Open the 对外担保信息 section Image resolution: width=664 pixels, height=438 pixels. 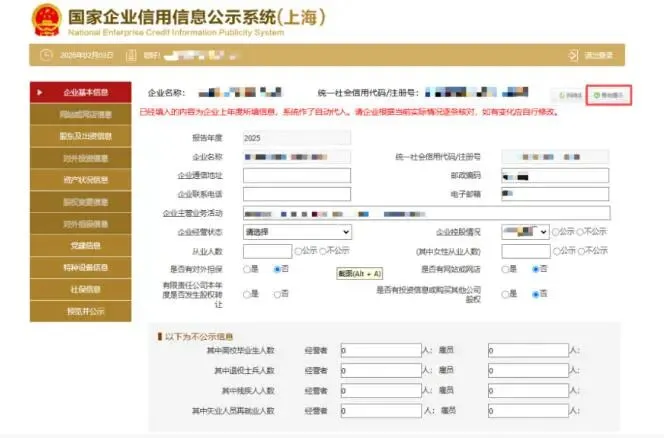(80, 224)
